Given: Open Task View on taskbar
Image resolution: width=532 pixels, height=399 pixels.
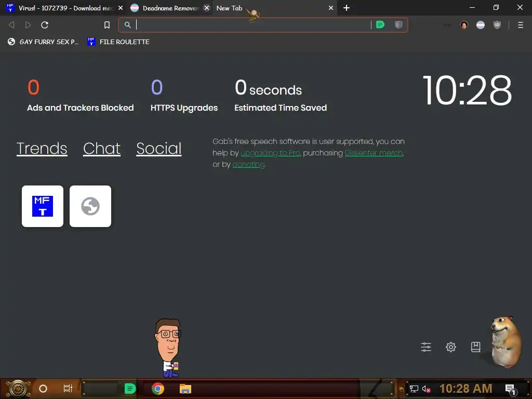Looking at the screenshot, I should [68, 389].
